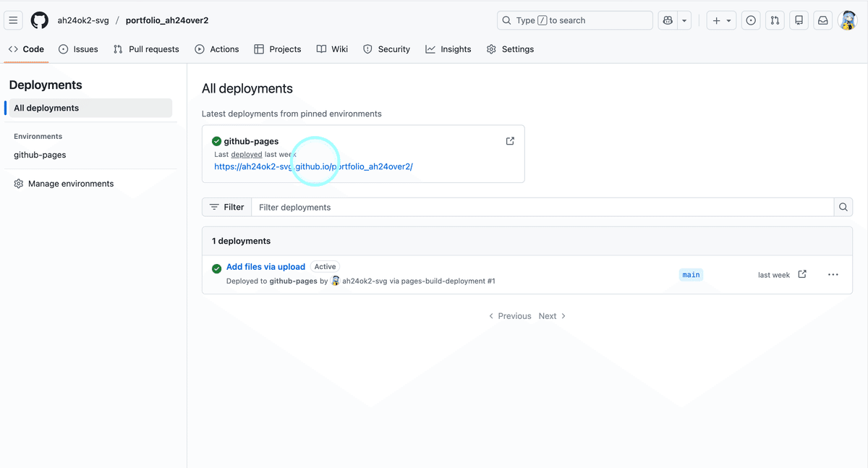The height and width of the screenshot is (468, 868).
Task: Open the 'Add files via upload' deployment
Action: pyautogui.click(x=265, y=267)
